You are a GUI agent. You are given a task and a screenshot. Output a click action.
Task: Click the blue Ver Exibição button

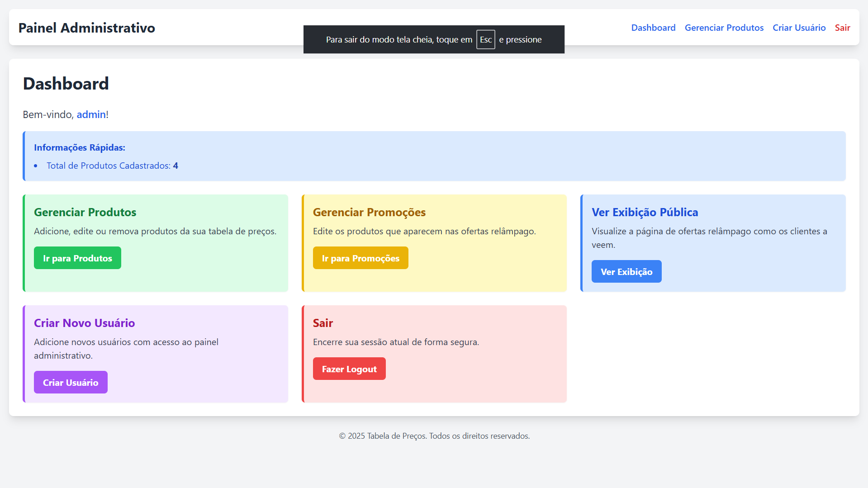pos(626,271)
